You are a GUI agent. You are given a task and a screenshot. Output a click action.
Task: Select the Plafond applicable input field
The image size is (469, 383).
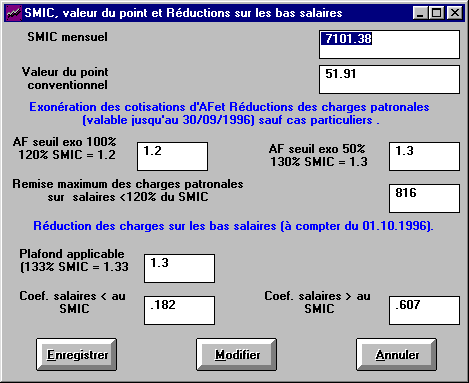click(179, 269)
